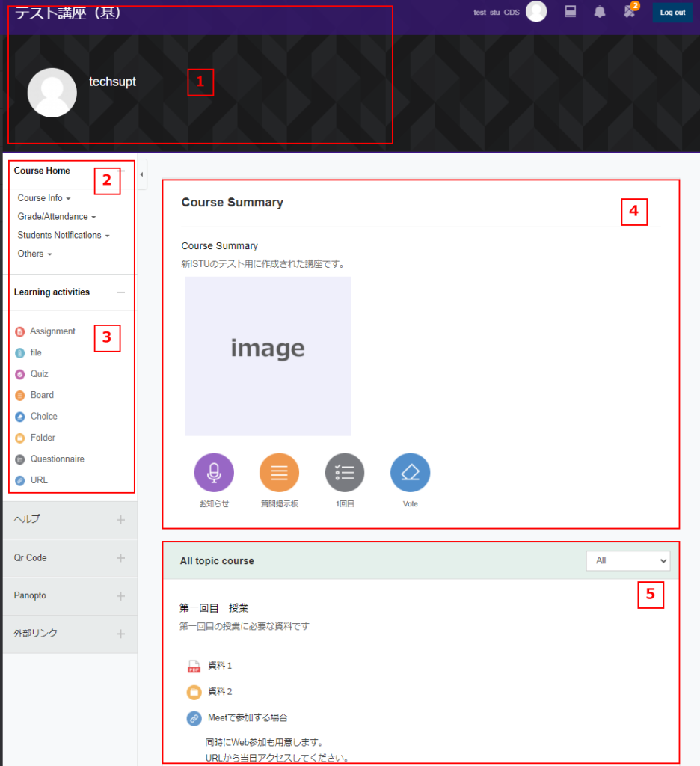Open the blue Vote icon
The image size is (700, 766).
(x=410, y=473)
